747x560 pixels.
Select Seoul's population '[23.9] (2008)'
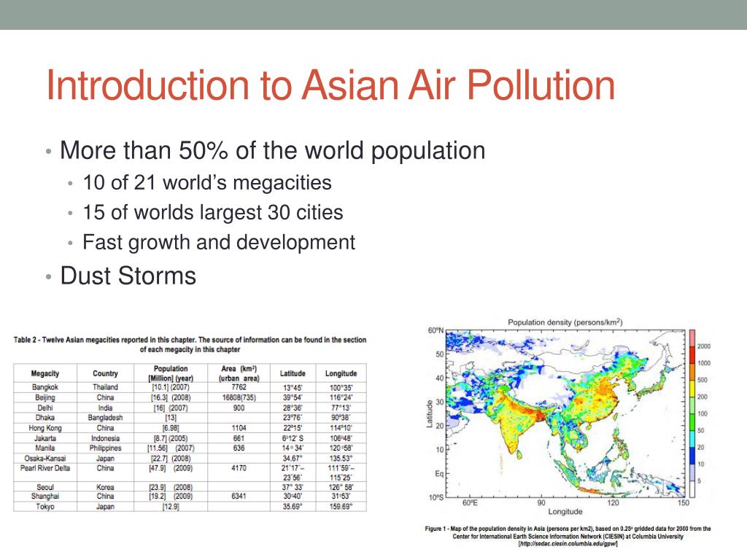171,487
